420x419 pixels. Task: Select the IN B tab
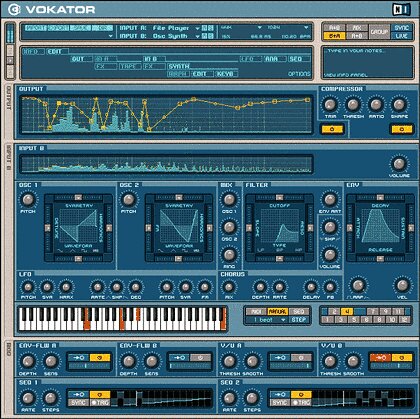[x=154, y=59]
